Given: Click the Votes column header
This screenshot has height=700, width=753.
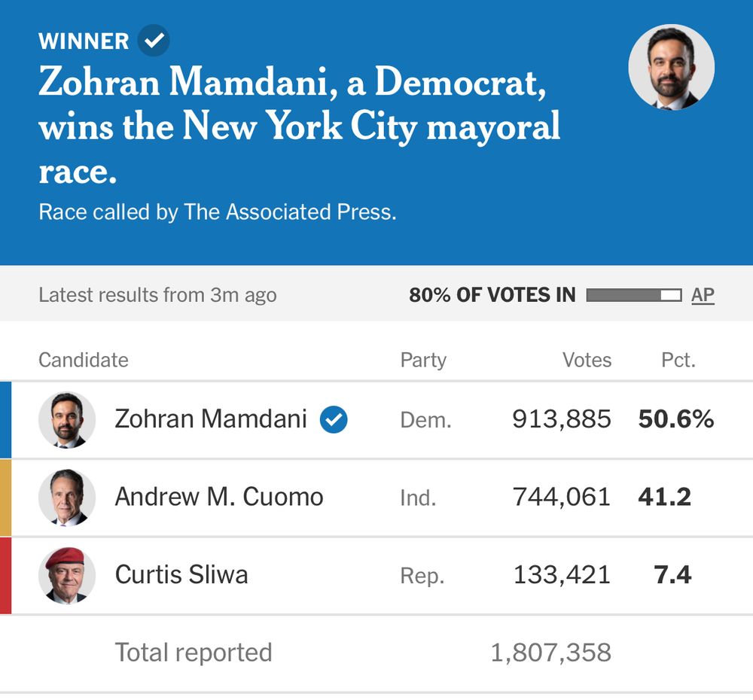Looking at the screenshot, I should [587, 361].
